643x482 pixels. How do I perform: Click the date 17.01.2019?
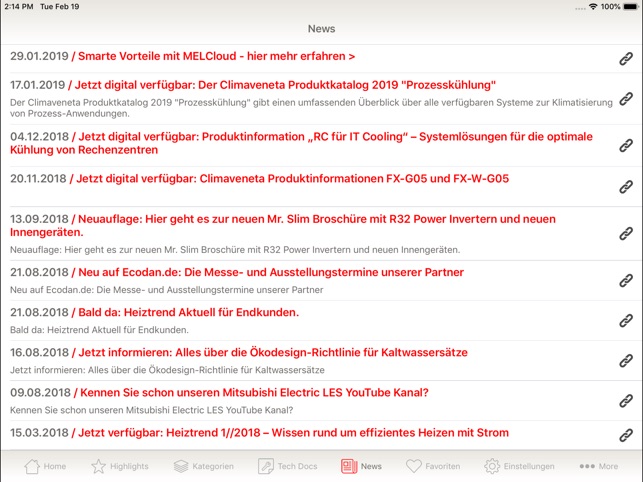pyautogui.click(x=38, y=85)
